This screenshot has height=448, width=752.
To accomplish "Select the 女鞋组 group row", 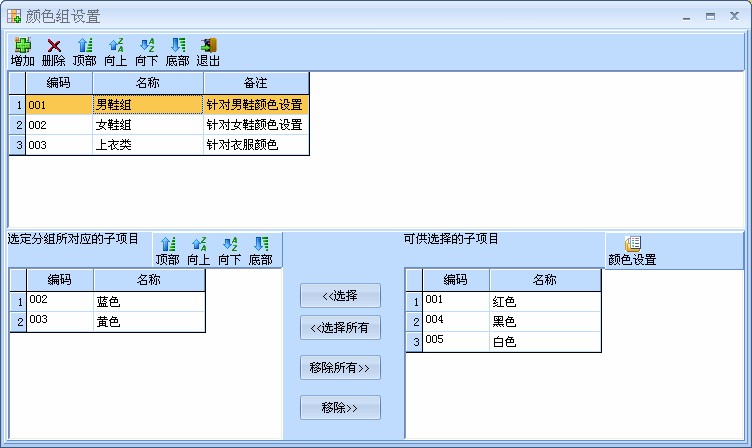I will (147, 125).
